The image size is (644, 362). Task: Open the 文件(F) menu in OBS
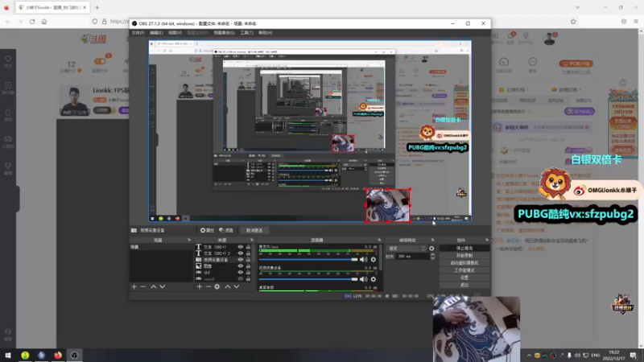pyautogui.click(x=138, y=33)
